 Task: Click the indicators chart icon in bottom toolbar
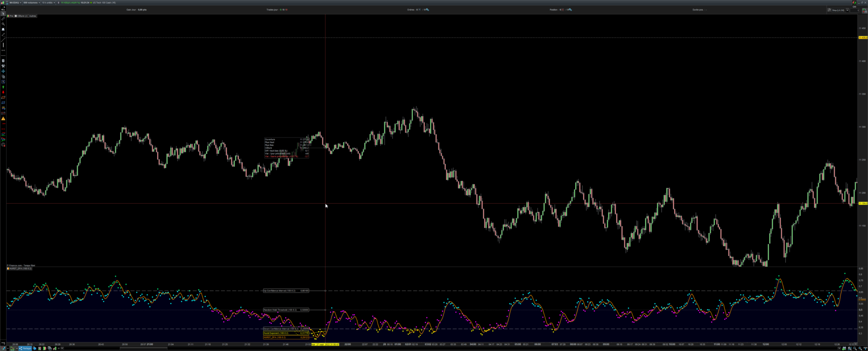point(13,348)
